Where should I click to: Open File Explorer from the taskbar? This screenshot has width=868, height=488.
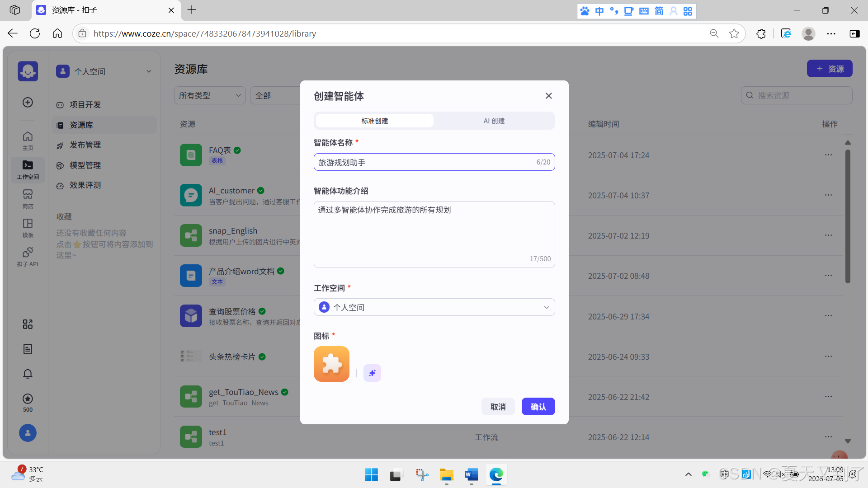click(446, 475)
